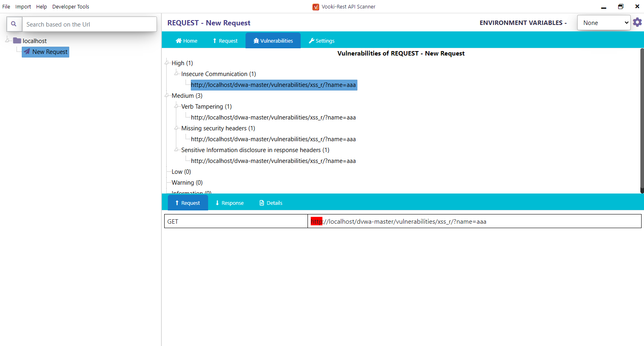Collapse the Sensitive Information disclosure node
Screen dimensions: 644x346
(176, 149)
